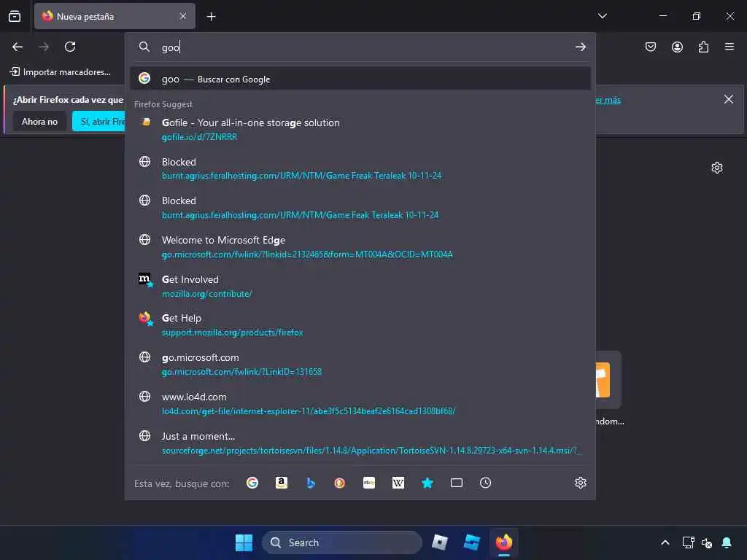
Task: Click Ahora no button
Action: click(x=39, y=122)
